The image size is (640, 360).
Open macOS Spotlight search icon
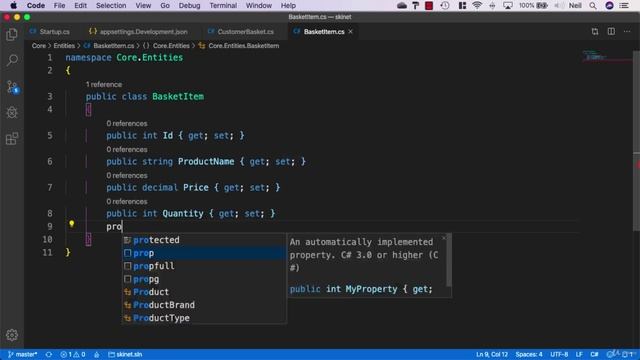593,5
